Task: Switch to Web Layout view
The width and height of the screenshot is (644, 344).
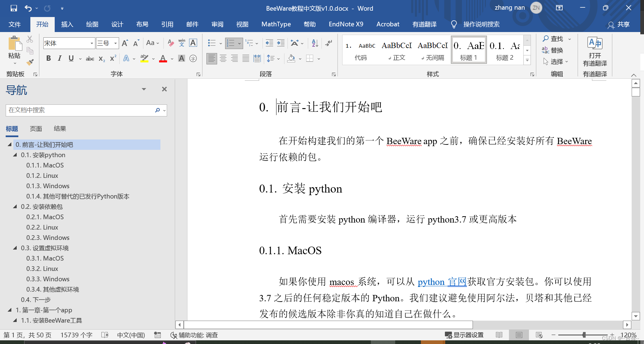Action: [x=539, y=335]
